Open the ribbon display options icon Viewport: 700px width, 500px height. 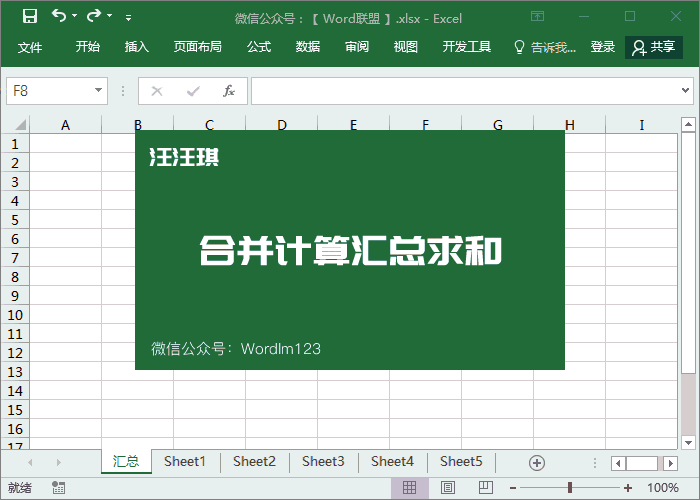tap(538, 17)
